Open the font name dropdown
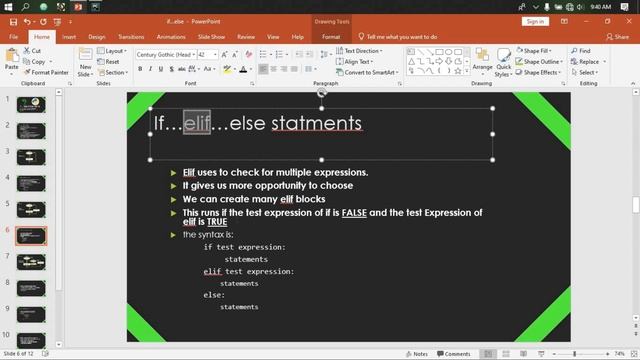Screen dimensions: 640x360 point(193,54)
